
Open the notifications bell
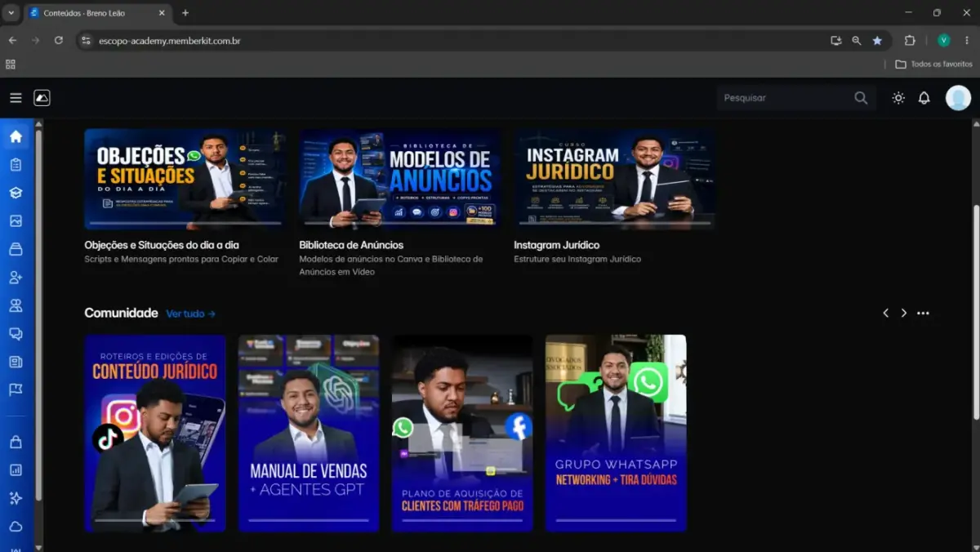coord(924,98)
